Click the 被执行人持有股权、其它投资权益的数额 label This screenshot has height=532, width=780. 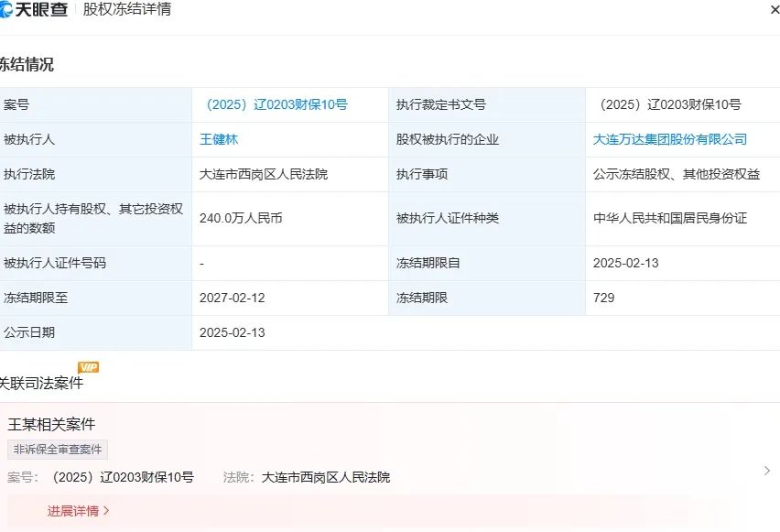pyautogui.click(x=93, y=219)
